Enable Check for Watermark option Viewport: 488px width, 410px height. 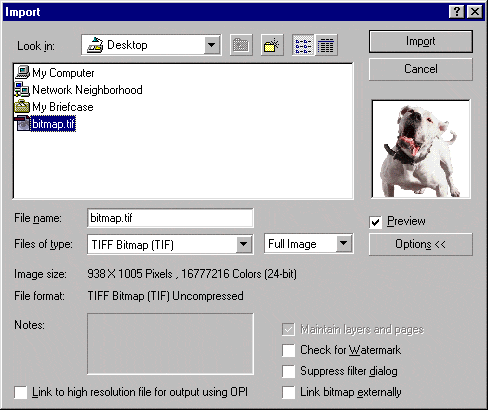(288, 350)
